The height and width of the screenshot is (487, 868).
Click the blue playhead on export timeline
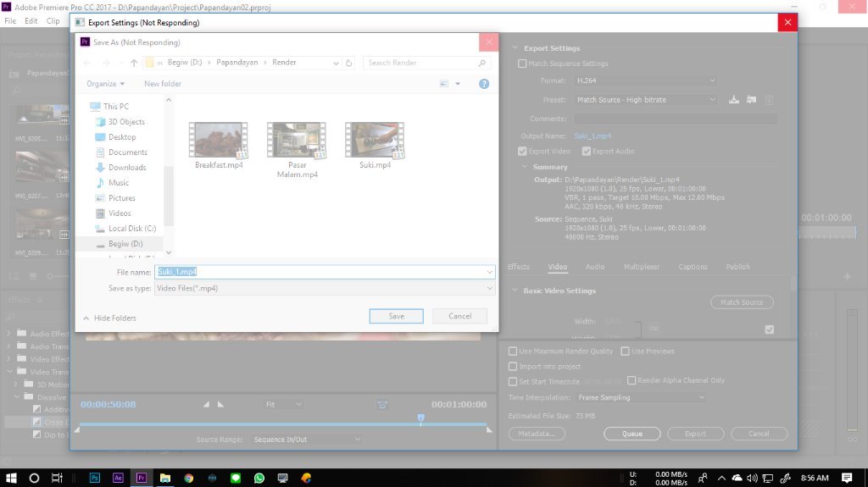coord(420,418)
